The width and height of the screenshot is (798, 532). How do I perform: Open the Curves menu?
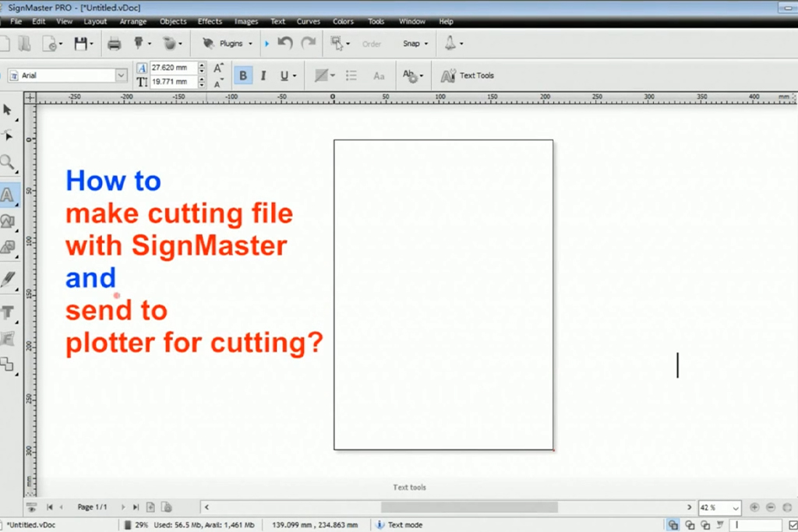point(309,22)
